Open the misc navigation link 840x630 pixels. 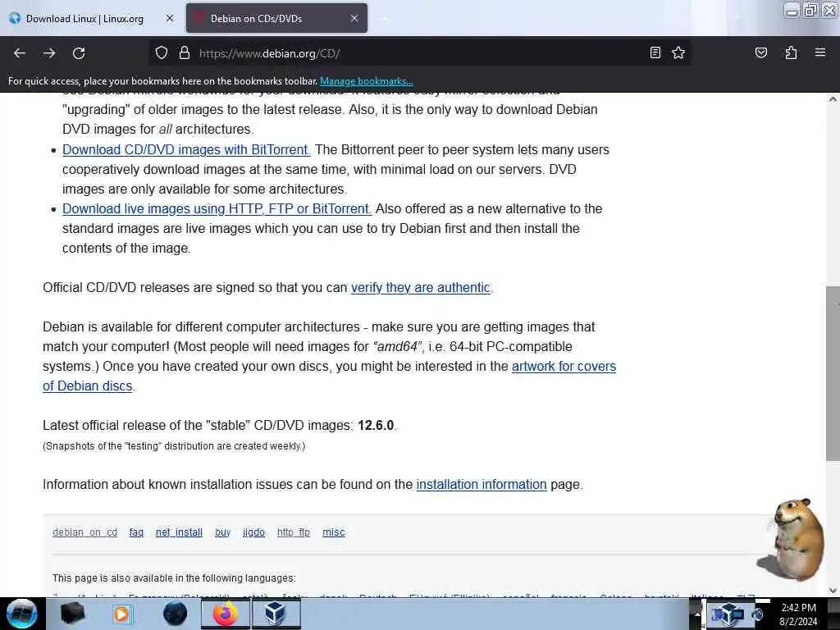click(334, 532)
